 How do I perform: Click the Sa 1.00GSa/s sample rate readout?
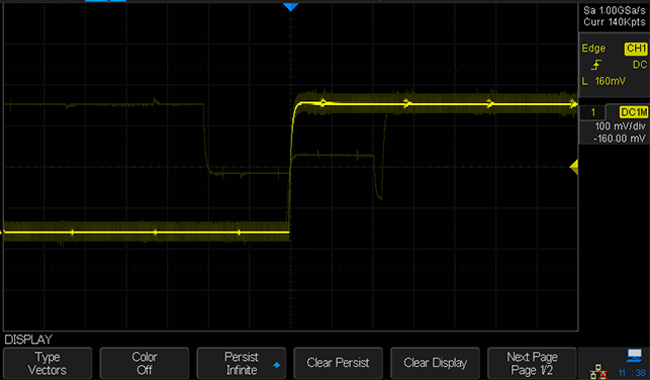click(614, 10)
